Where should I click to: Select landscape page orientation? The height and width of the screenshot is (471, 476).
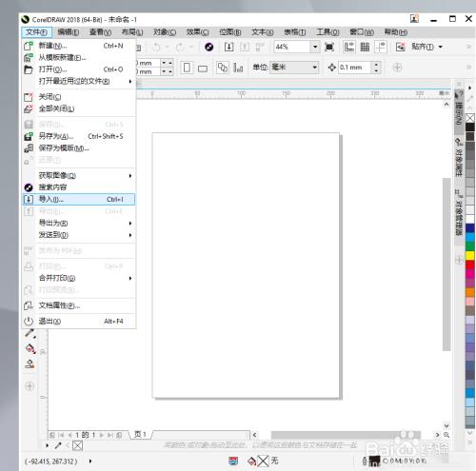[203, 68]
